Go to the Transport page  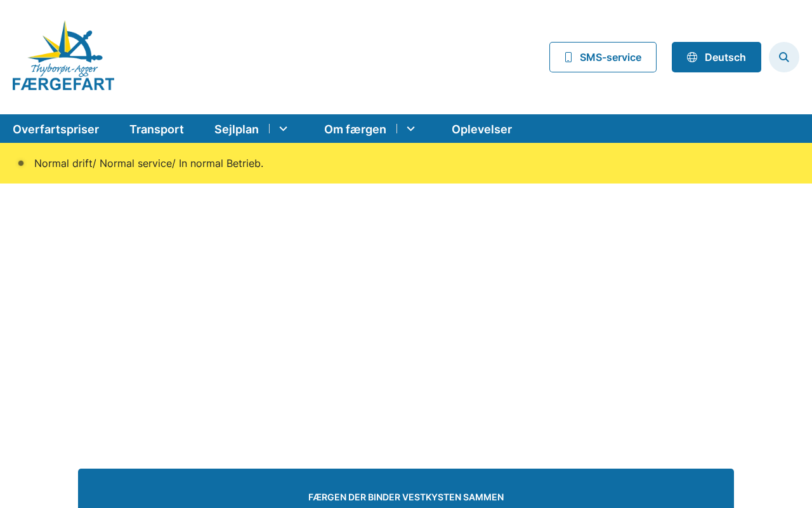[157, 129]
